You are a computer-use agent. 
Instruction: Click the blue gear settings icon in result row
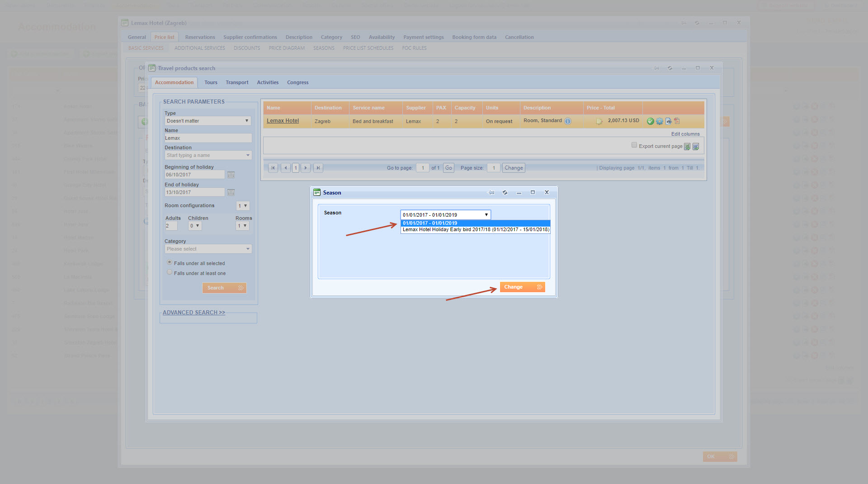(659, 121)
